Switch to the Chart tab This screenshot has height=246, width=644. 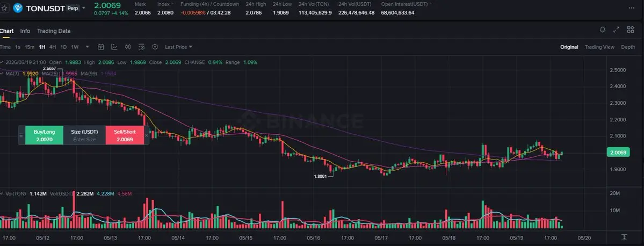tap(6, 31)
